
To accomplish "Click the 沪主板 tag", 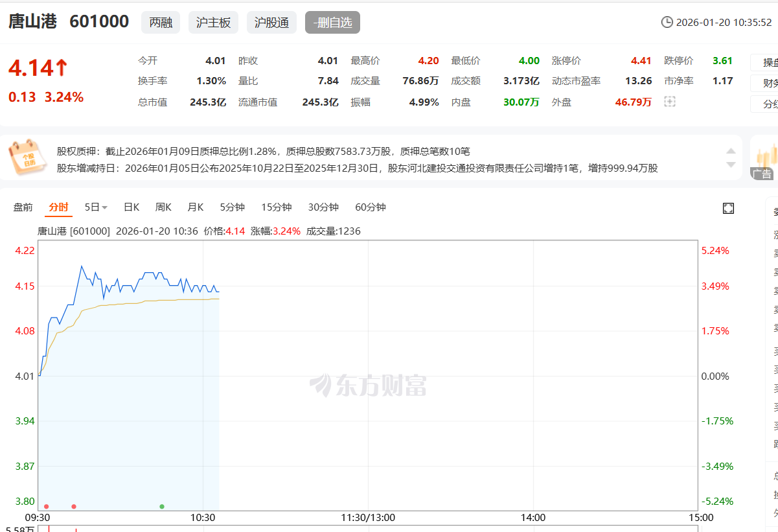I will [x=214, y=23].
